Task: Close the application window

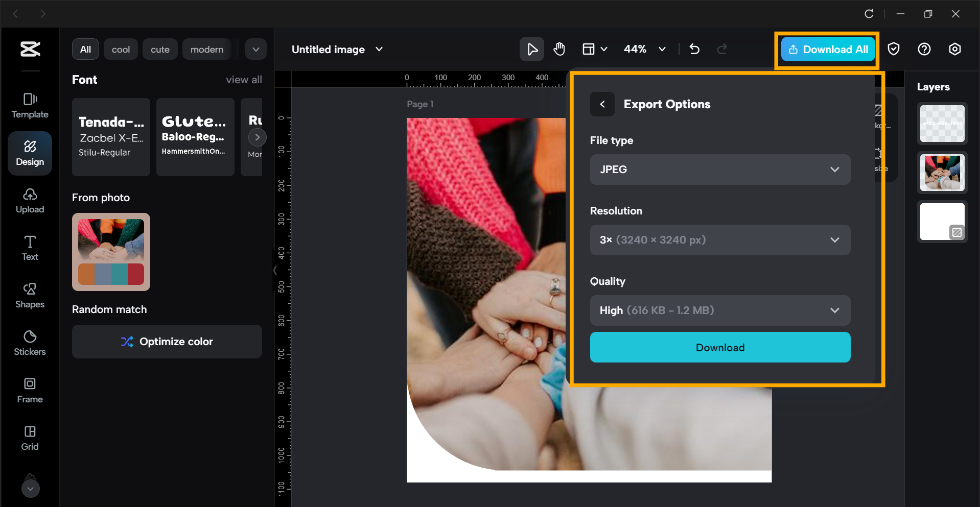Action: tap(955, 14)
